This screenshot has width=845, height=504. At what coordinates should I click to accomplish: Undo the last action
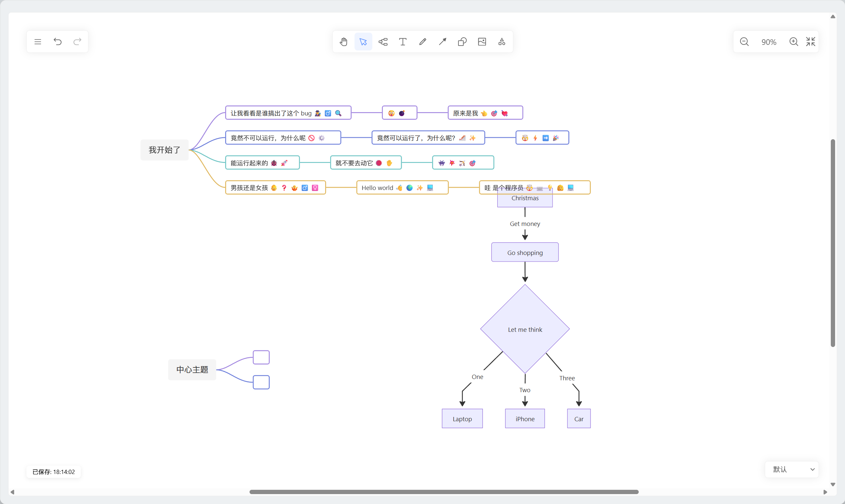[57, 42]
